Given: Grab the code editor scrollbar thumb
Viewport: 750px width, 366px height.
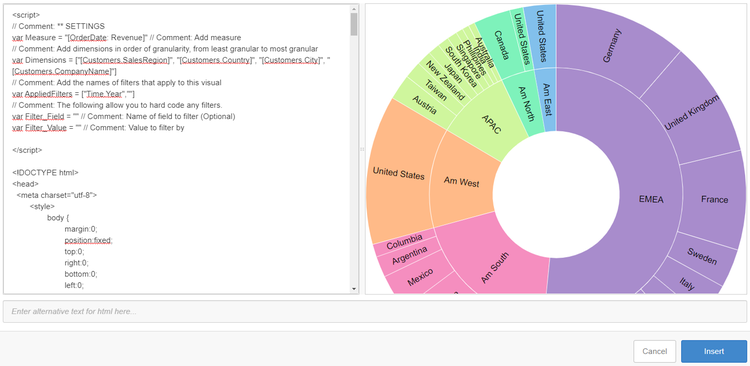Looking at the screenshot, I should click(x=354, y=24).
